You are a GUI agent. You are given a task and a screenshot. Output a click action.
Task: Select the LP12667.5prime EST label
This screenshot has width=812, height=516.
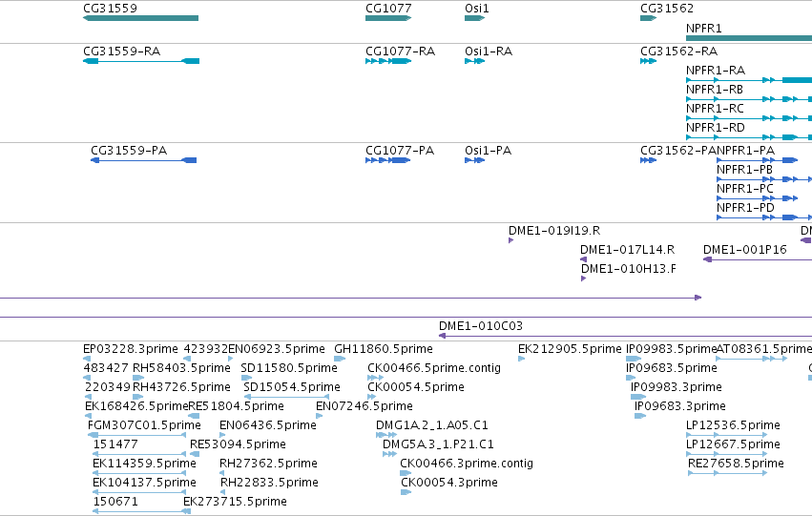(733, 444)
